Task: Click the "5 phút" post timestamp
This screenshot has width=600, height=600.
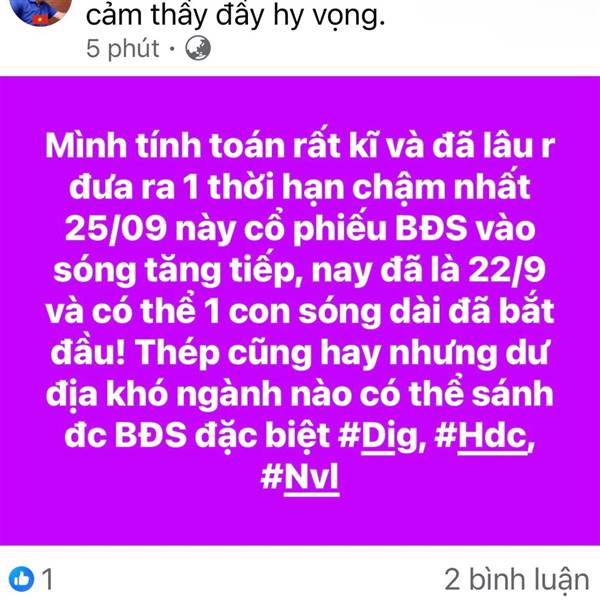Action: pos(122,49)
